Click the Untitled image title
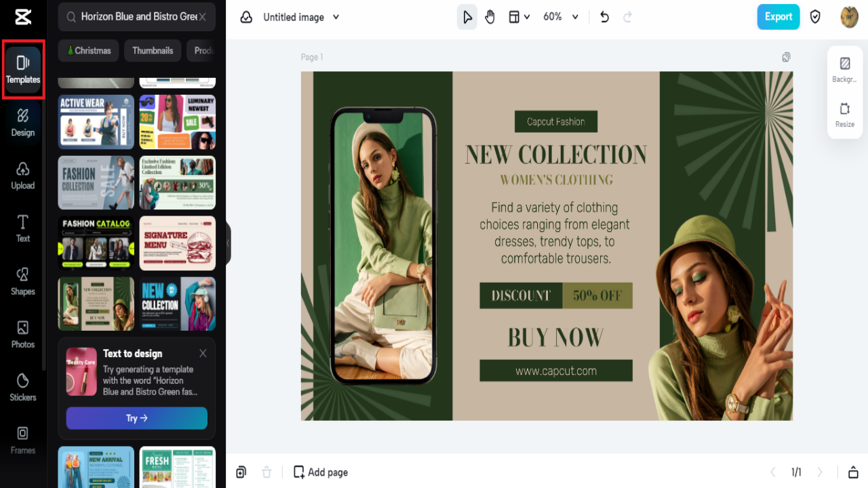868x488 pixels. 294,17
